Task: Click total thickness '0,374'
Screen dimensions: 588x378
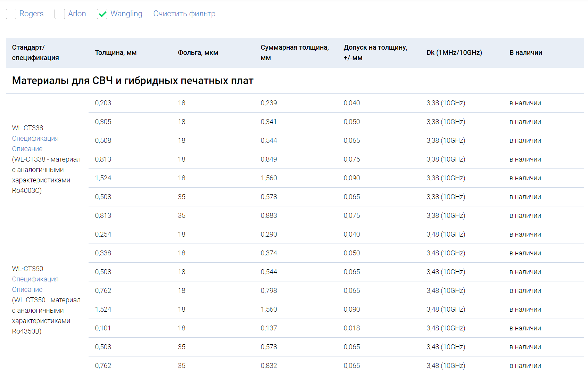Action: coord(269,253)
